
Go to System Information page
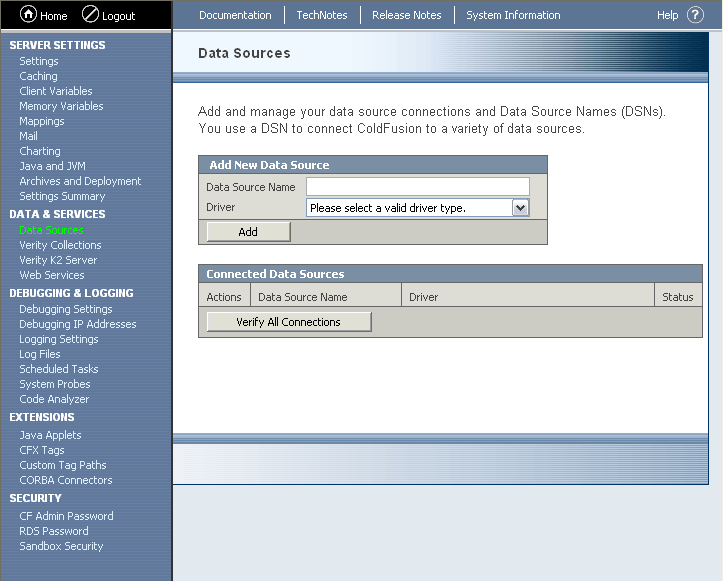pyautogui.click(x=513, y=15)
